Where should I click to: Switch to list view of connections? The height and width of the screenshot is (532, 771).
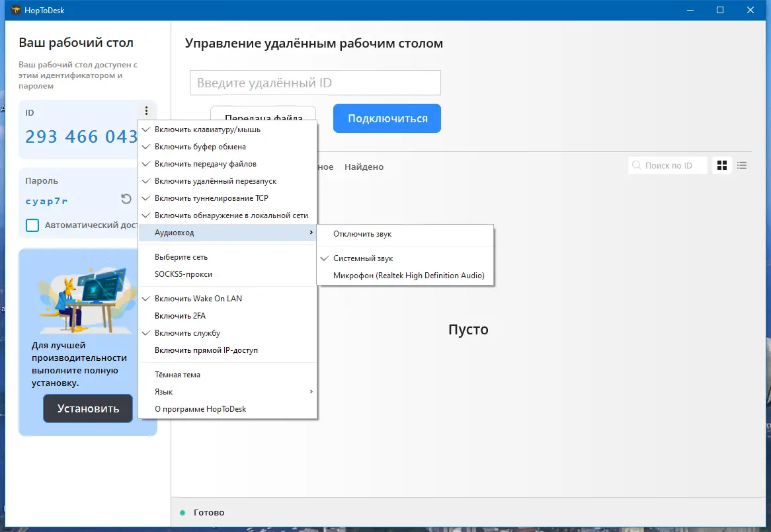click(742, 165)
